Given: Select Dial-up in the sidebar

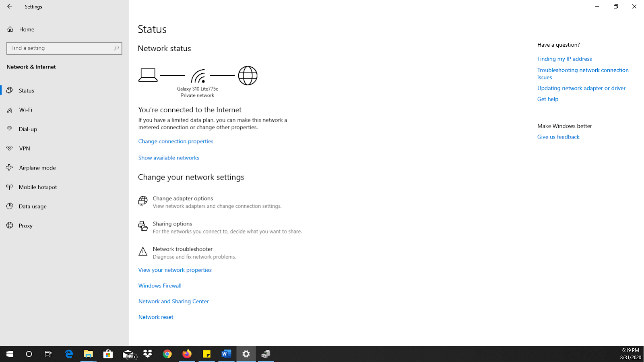Looking at the screenshot, I should tap(28, 129).
